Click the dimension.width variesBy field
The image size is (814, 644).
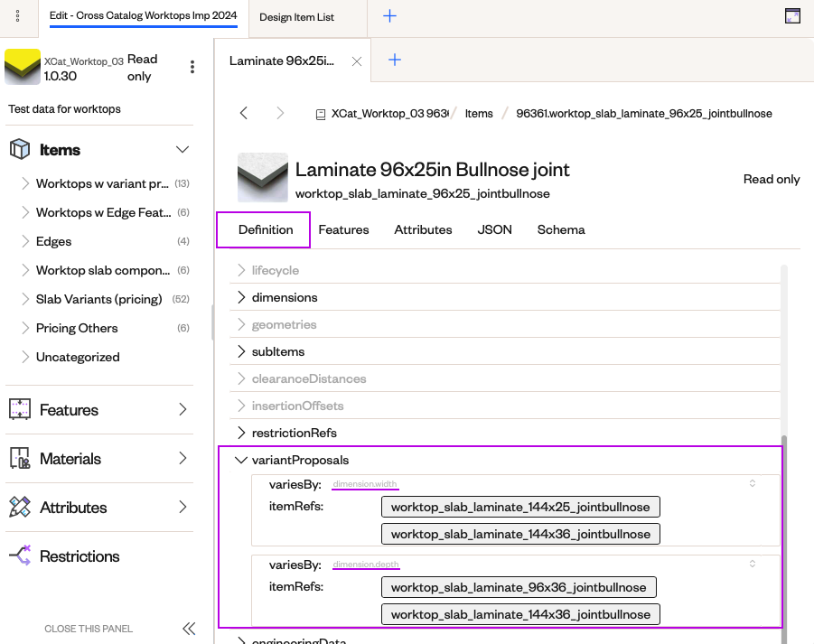click(x=364, y=484)
